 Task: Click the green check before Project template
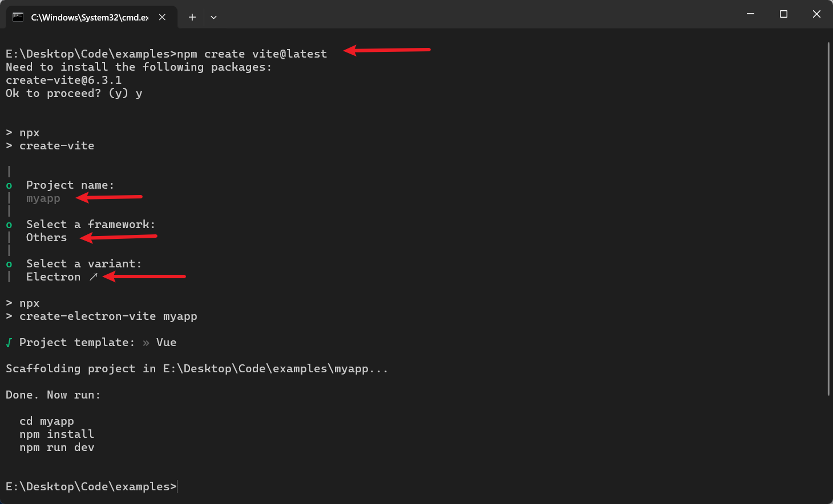click(9, 343)
